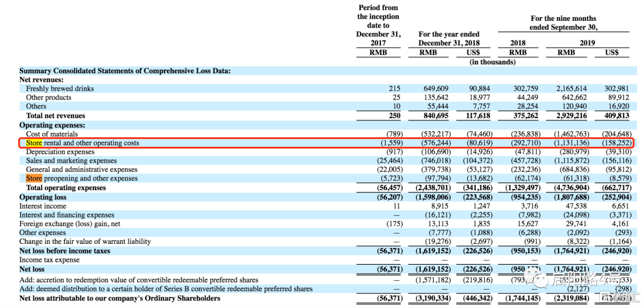Click 'Summary Consolidated Statements of Comprehensive Loss Data' title
644x307 pixels.
[x=125, y=71]
